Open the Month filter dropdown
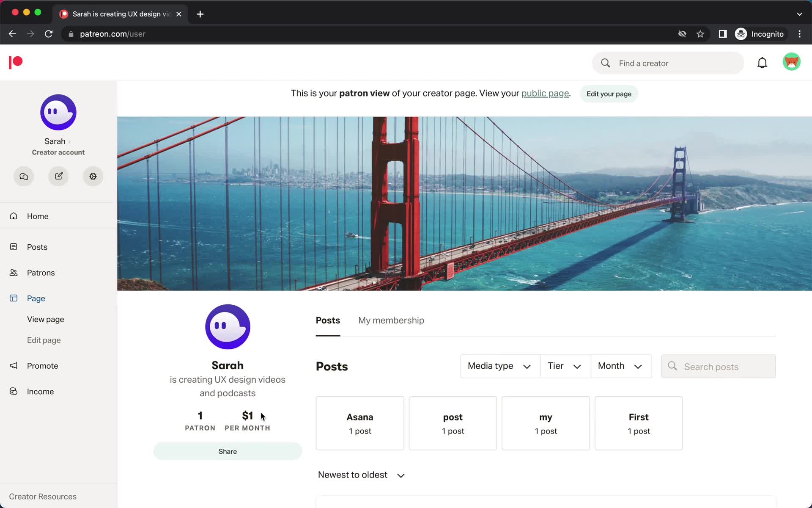 [x=621, y=366]
